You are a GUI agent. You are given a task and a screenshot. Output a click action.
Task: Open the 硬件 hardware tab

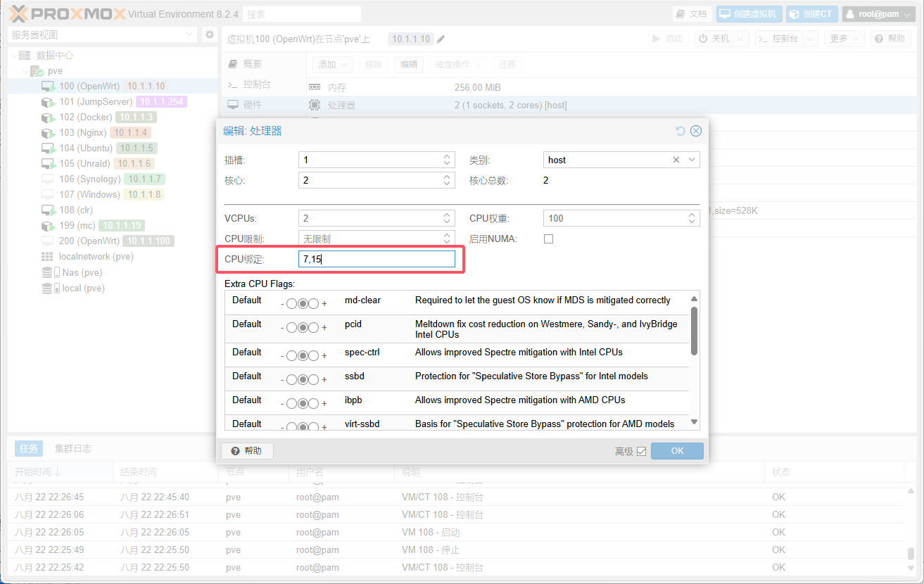(264, 105)
